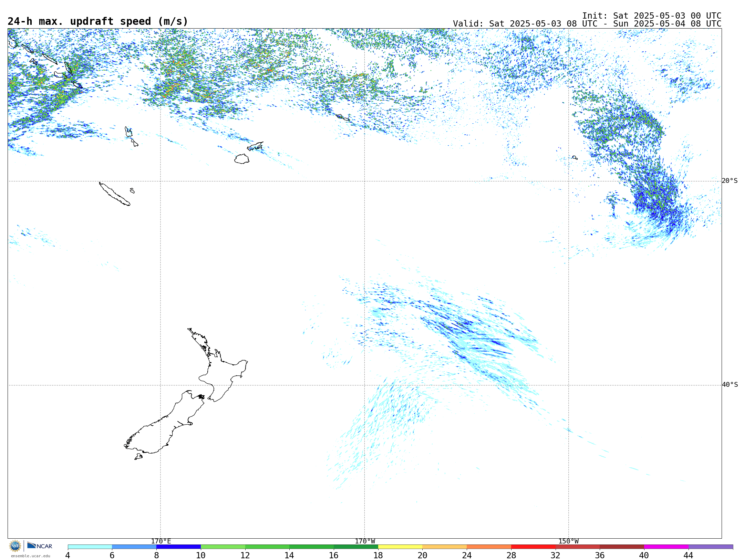
Task: Pick the deep blue 8–10 colorbar swatch
Action: 179,547
